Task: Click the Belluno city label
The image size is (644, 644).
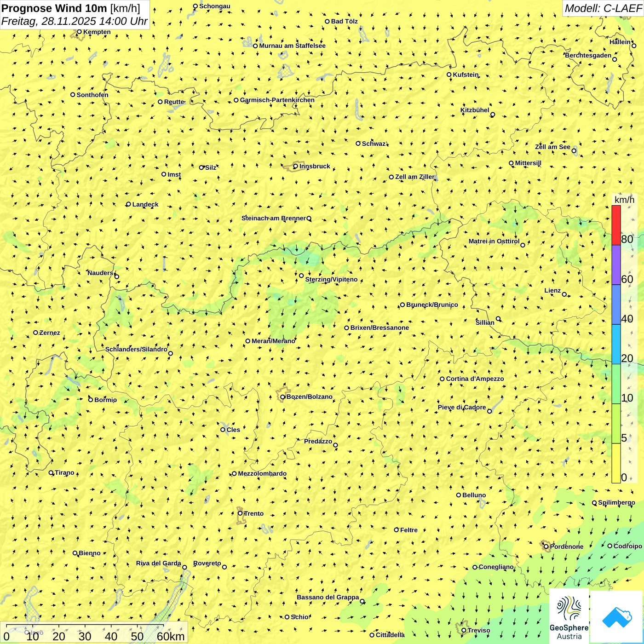Action: pos(474,495)
